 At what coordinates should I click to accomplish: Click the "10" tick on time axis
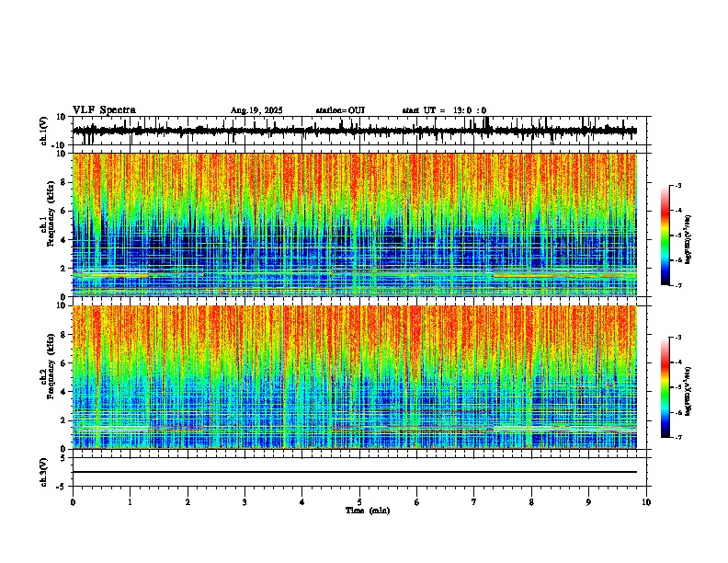(x=646, y=502)
